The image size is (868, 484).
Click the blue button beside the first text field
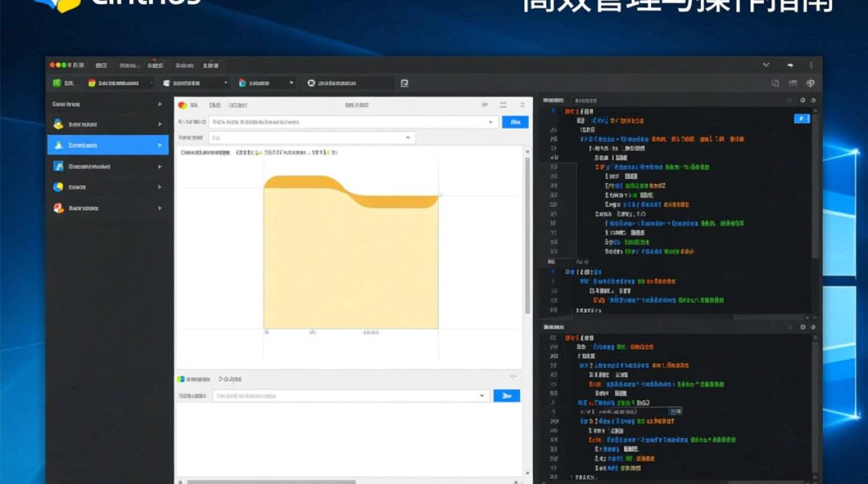(x=515, y=122)
